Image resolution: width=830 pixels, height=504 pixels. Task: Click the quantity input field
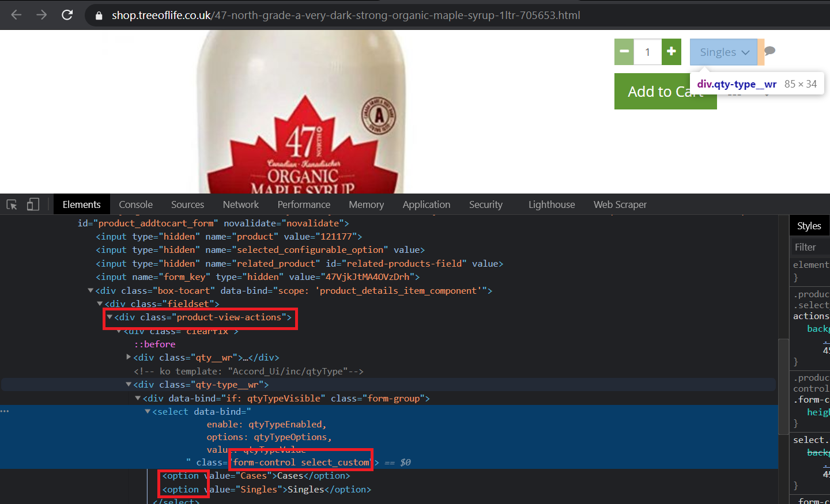click(647, 52)
